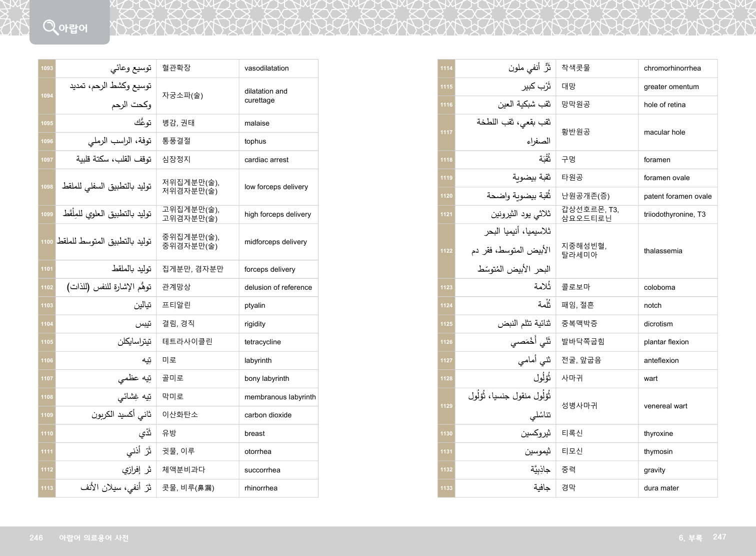Select 'chromorhinorrhea' on the right page

(672, 68)
